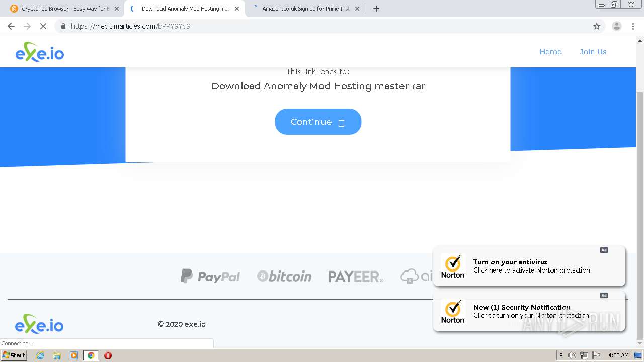Viewport: 644px width, 362px height.
Task: Open a new browser tab
Action: pos(376,9)
